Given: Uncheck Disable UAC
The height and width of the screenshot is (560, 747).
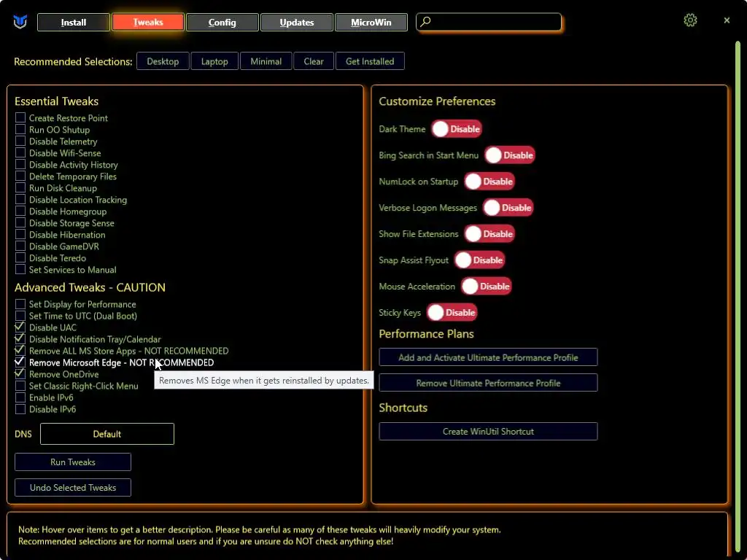Looking at the screenshot, I should 20,327.
